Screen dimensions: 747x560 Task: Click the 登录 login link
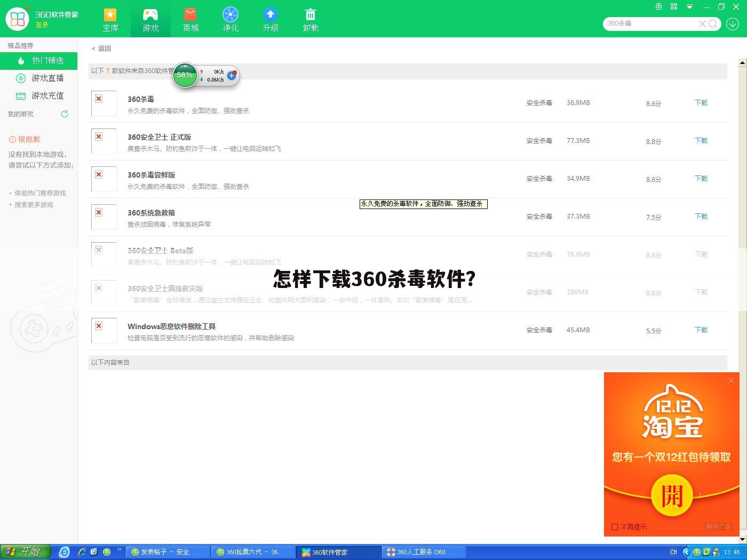pyautogui.click(x=42, y=25)
